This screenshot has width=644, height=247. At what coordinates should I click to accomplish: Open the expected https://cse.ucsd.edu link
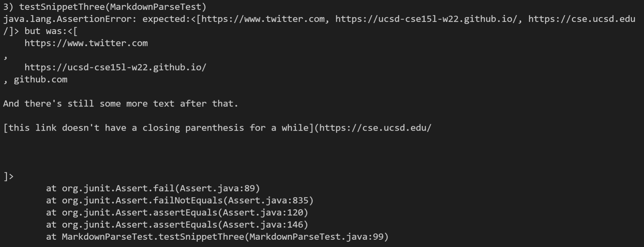pyautogui.click(x=582, y=19)
